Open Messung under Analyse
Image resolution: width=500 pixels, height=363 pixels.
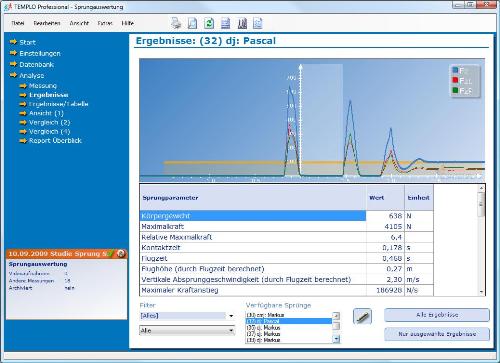click(43, 86)
